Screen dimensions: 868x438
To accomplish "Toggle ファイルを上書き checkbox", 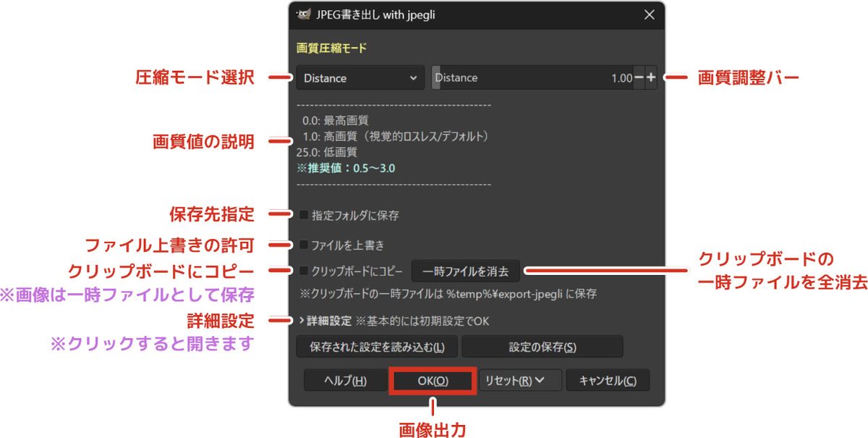I will pos(305,245).
